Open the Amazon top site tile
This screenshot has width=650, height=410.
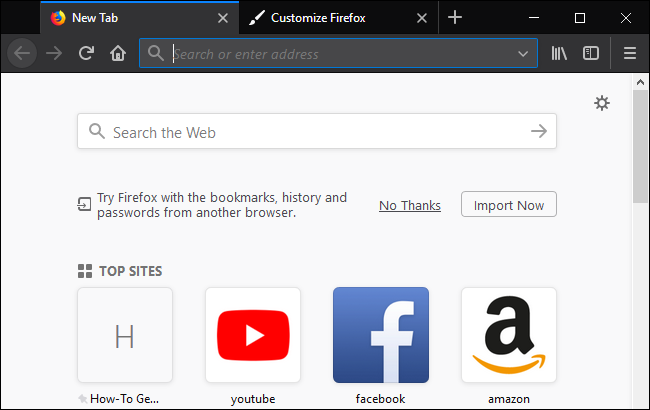click(x=509, y=335)
